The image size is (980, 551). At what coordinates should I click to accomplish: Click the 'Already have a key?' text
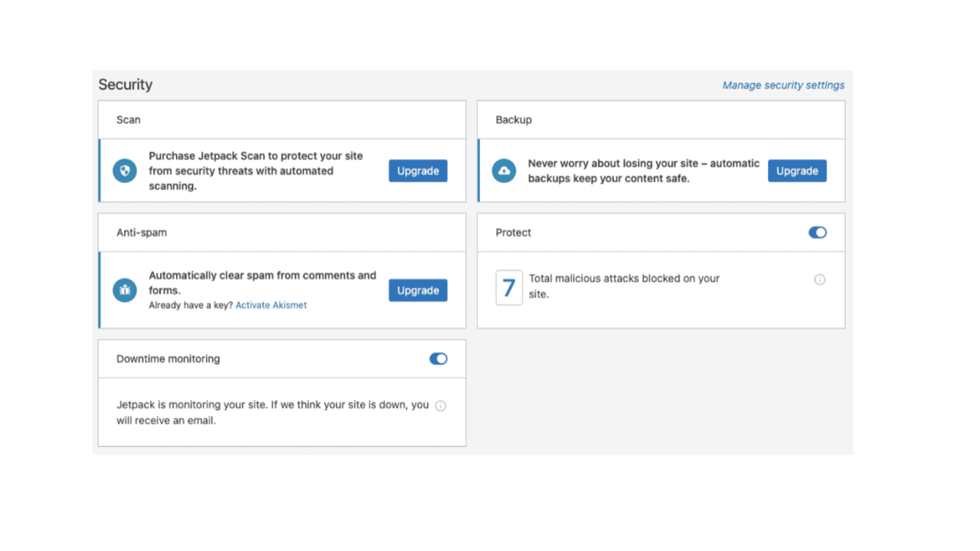click(x=191, y=305)
